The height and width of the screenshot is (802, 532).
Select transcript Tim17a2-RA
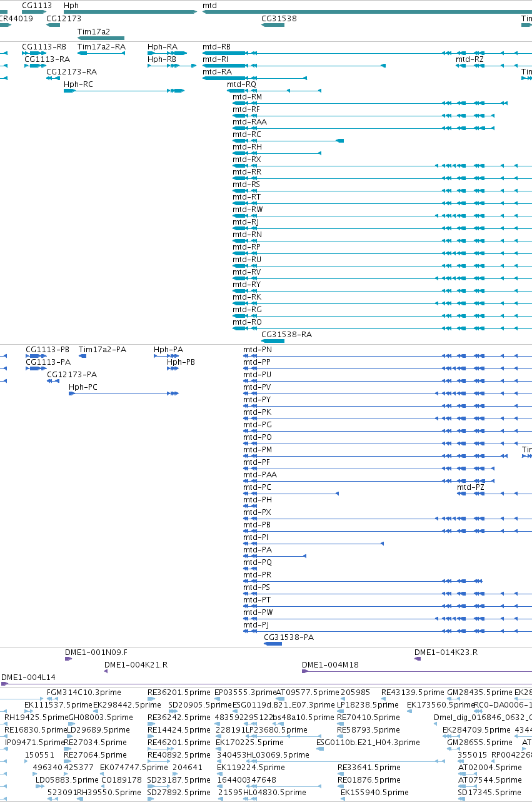[101, 47]
